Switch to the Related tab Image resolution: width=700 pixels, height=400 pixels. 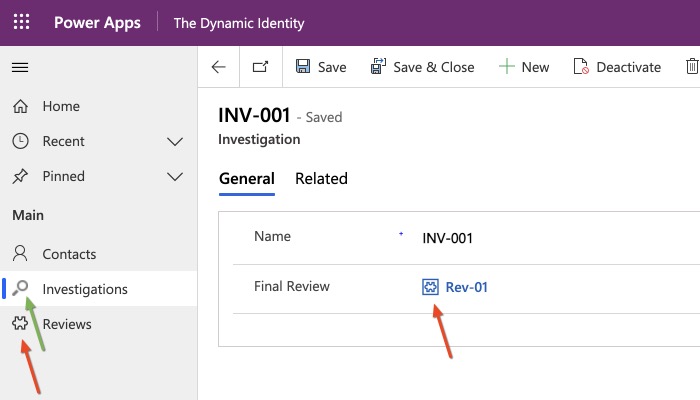pos(321,179)
